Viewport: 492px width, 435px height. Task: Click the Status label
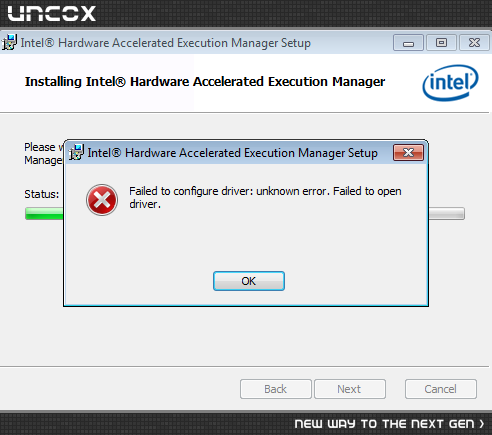pos(42,194)
